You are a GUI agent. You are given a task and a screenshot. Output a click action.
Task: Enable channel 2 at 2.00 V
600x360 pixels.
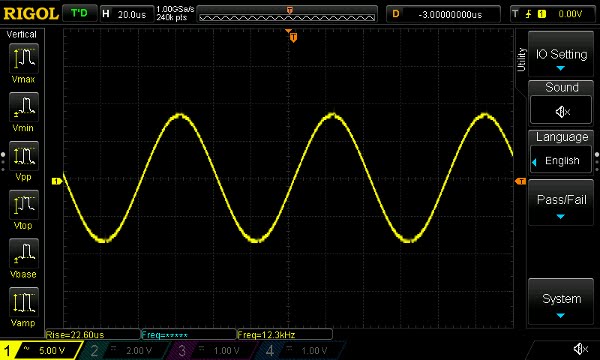click(124, 350)
